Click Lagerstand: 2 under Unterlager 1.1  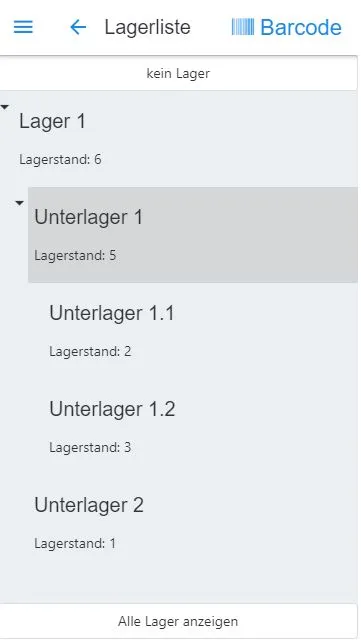click(90, 351)
